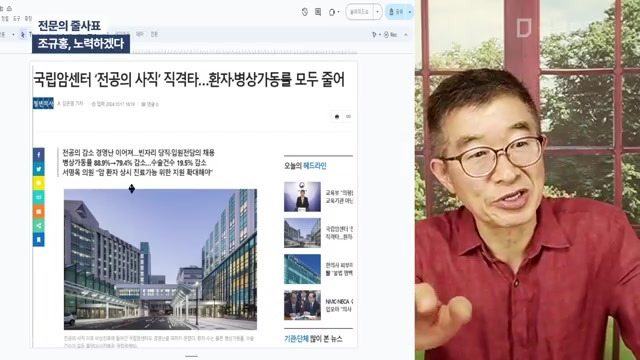
Task: Click the Rec record button
Action: click(x=391, y=35)
